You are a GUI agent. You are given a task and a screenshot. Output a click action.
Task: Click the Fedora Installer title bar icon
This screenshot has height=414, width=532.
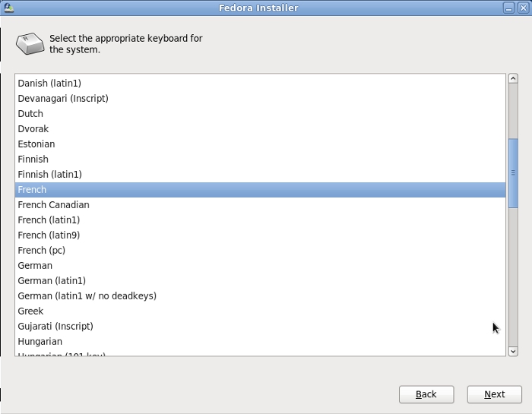pyautogui.click(x=7, y=8)
